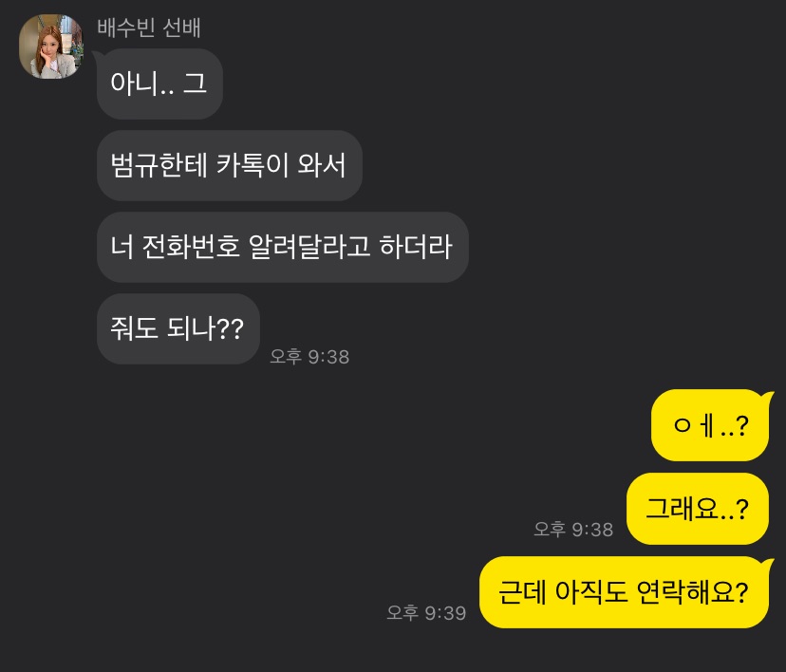Select the message '범규한테 카톡이 와서'
The image size is (786, 672).
pos(229,165)
